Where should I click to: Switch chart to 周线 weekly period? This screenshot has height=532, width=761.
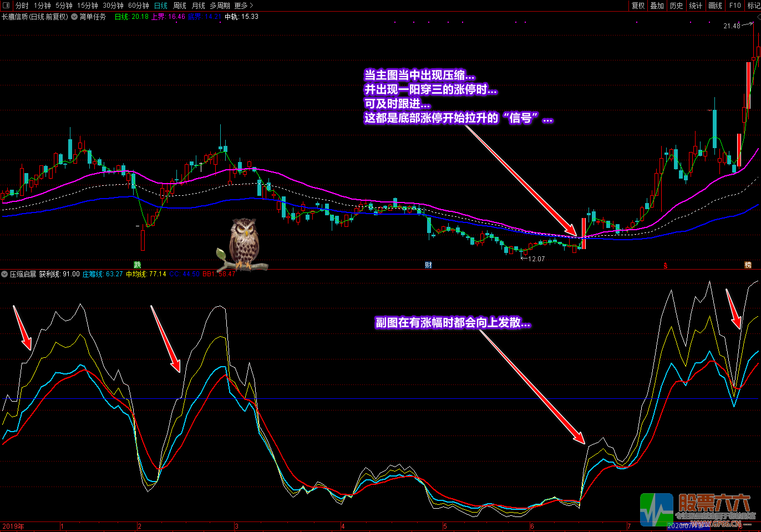tap(180, 6)
